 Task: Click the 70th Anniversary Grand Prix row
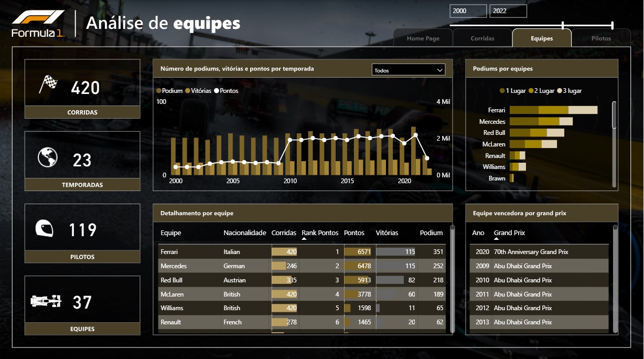coord(540,252)
